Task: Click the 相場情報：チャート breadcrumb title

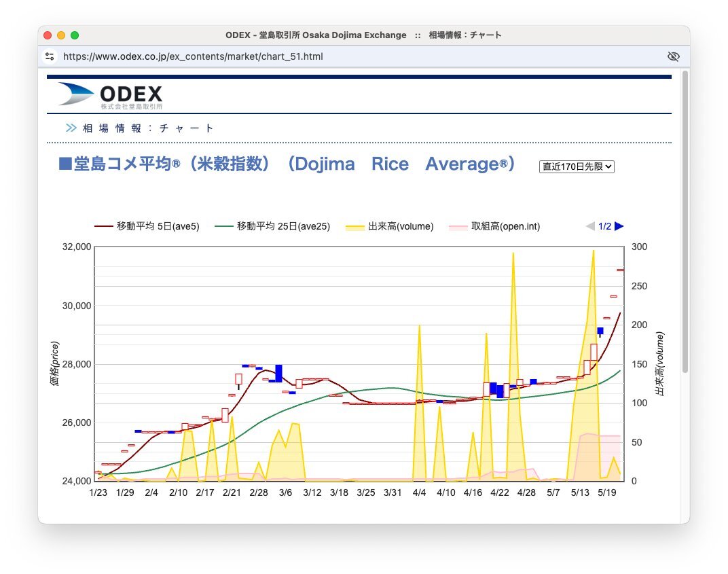Action: (x=148, y=128)
